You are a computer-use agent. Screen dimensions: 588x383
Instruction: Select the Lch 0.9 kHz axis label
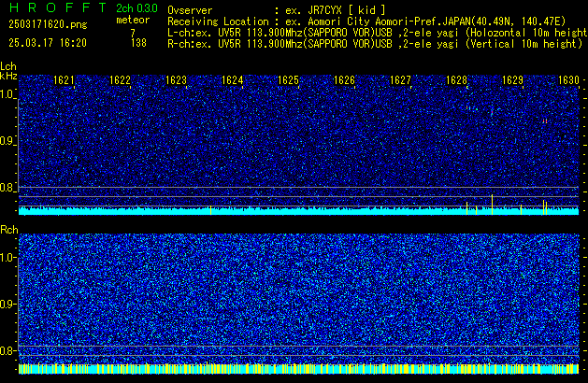coord(7,141)
